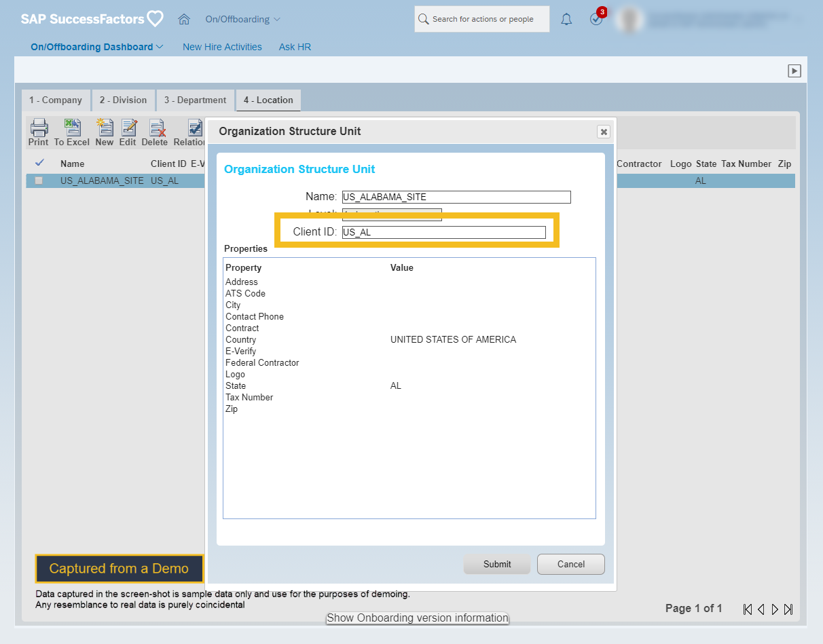Create a New organization unit

[105, 132]
